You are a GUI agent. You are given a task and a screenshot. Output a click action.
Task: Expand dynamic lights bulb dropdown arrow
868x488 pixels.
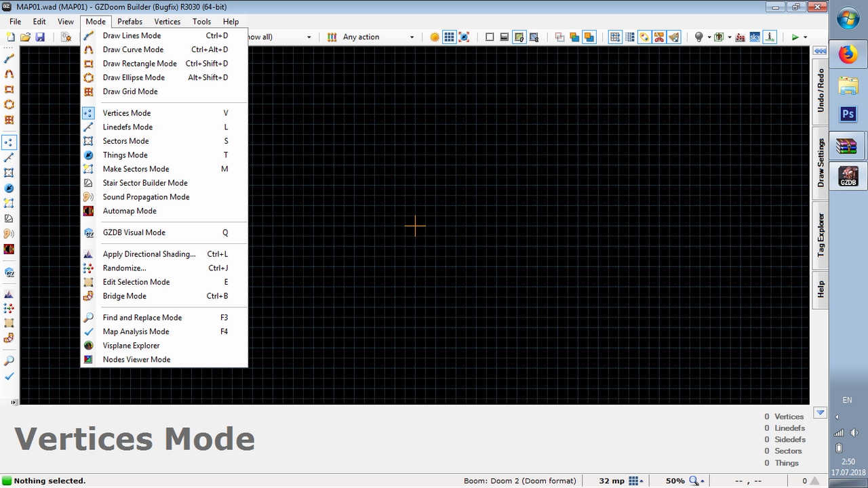click(709, 37)
